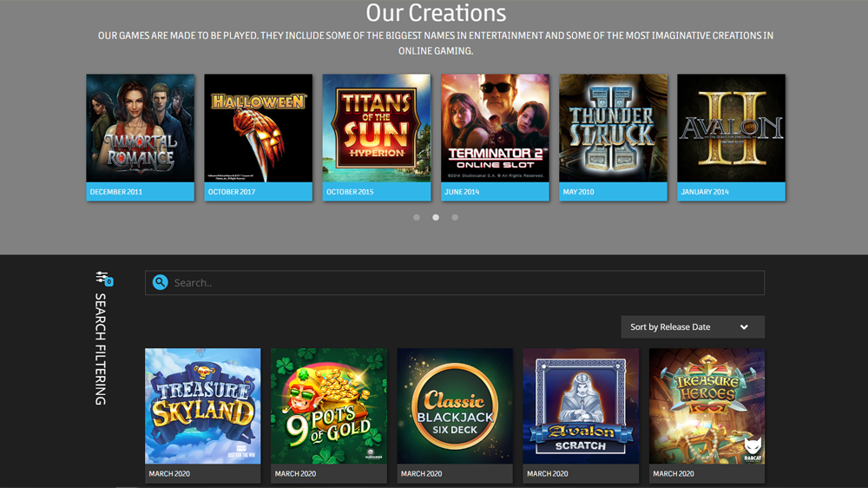Open the 9 Pots of Gold game tile
Viewport: 868px width, 488px height.
pos(329,406)
